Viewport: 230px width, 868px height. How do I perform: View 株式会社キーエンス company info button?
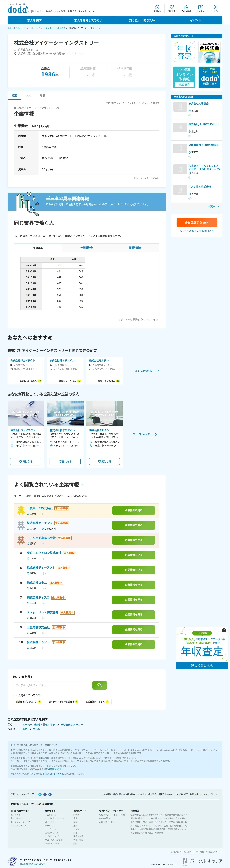click(x=133, y=525)
